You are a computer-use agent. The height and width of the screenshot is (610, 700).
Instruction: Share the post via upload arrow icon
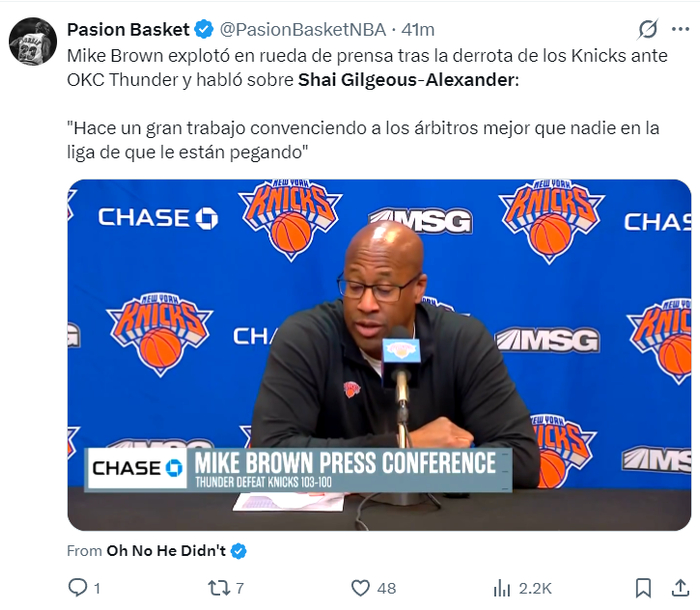click(680, 588)
